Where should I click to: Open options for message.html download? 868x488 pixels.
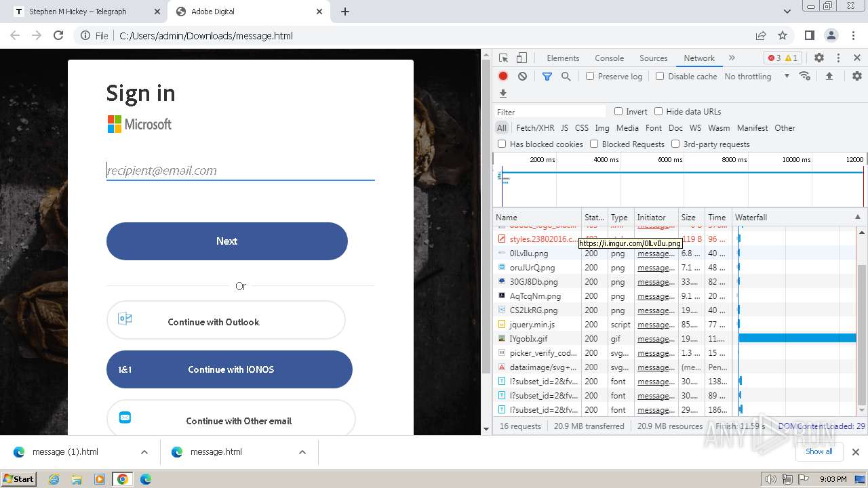302,452
